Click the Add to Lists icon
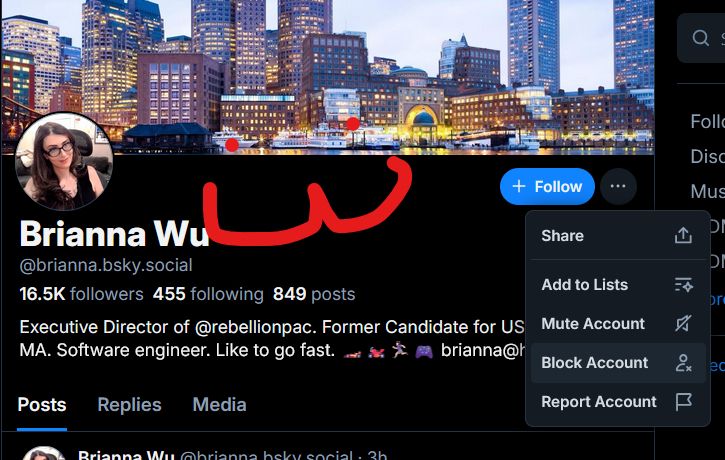 pyautogui.click(x=683, y=285)
